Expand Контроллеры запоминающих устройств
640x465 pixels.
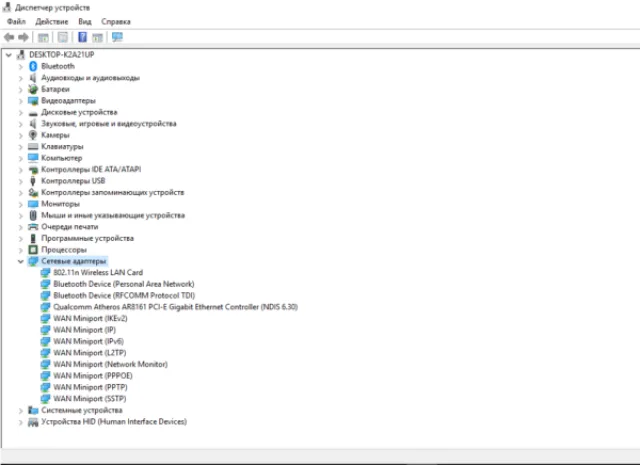pyautogui.click(x=20, y=192)
